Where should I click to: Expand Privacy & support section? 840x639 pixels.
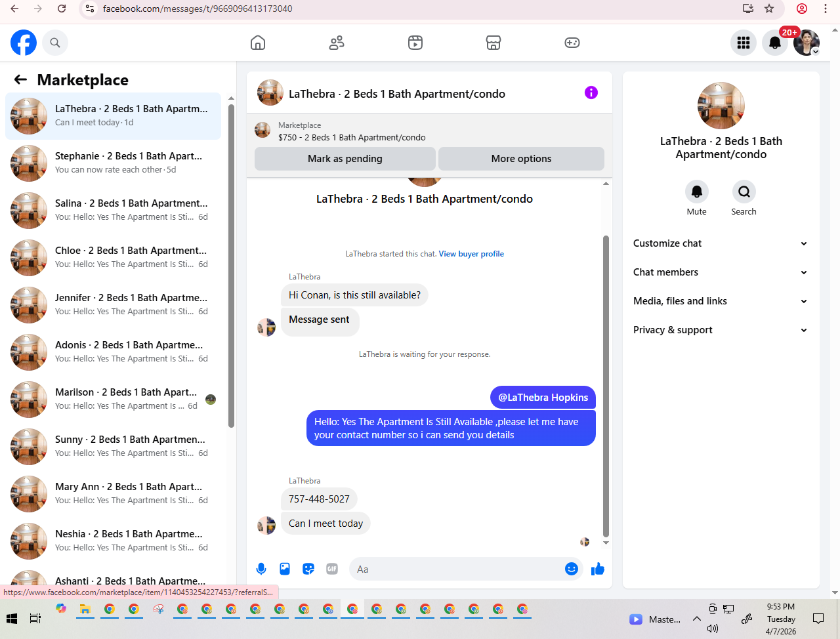pyautogui.click(x=721, y=330)
